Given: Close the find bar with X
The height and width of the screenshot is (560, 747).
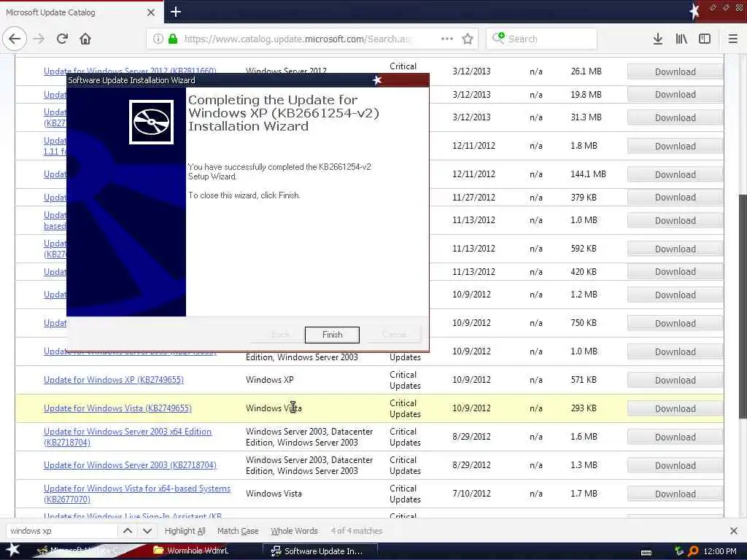Looking at the screenshot, I should click(734, 531).
